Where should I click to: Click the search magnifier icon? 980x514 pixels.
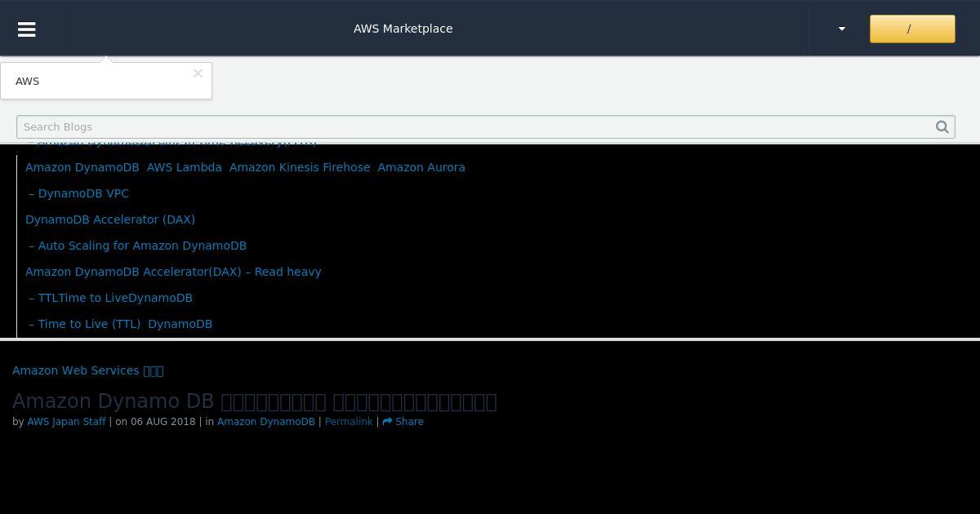942,126
